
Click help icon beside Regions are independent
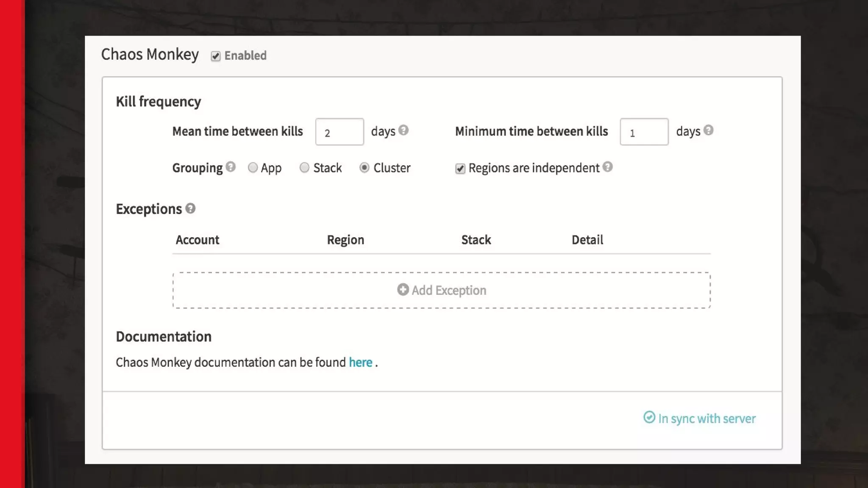(607, 167)
